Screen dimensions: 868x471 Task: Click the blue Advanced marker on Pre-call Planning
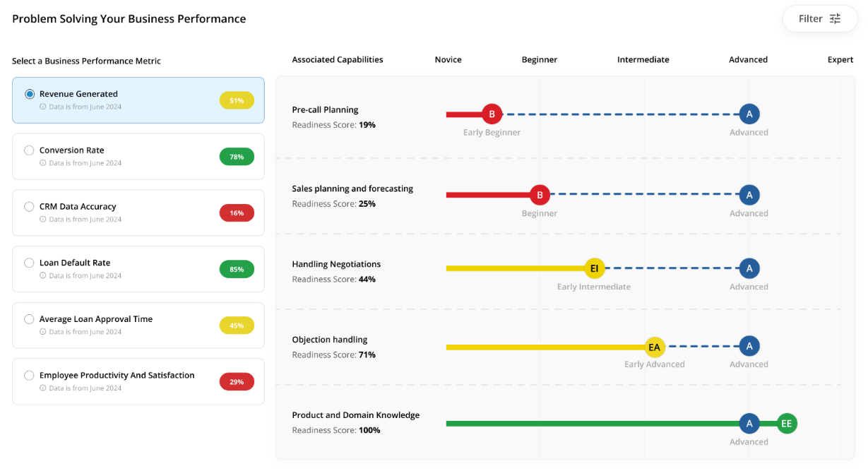tap(749, 114)
